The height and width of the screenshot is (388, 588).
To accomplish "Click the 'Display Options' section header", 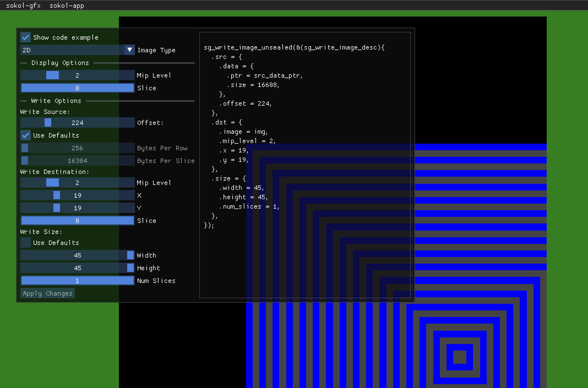I will 60,63.
